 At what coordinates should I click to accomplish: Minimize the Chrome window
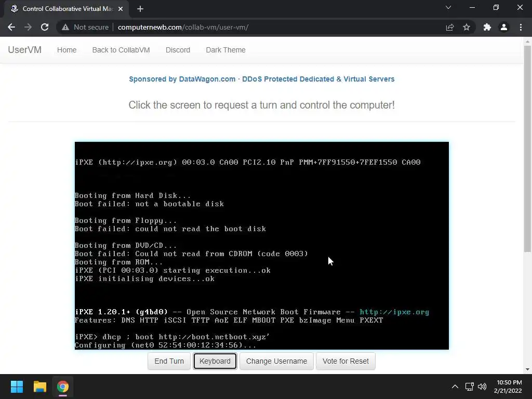tap(472, 7)
